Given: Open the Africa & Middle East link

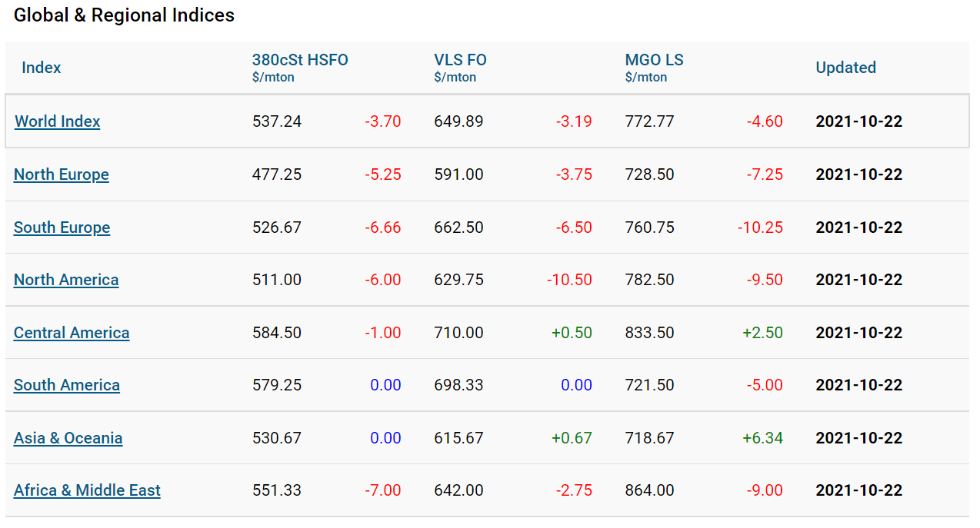Looking at the screenshot, I should [x=87, y=490].
